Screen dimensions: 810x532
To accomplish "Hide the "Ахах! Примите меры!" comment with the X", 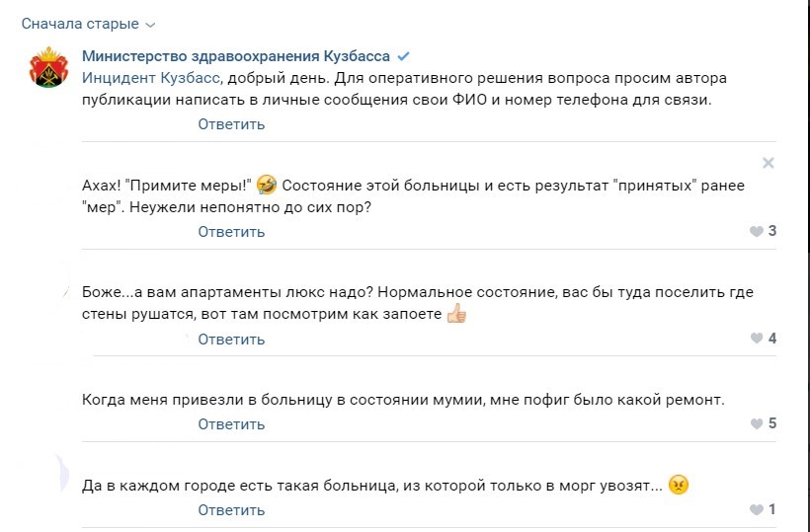I will pos(769,163).
